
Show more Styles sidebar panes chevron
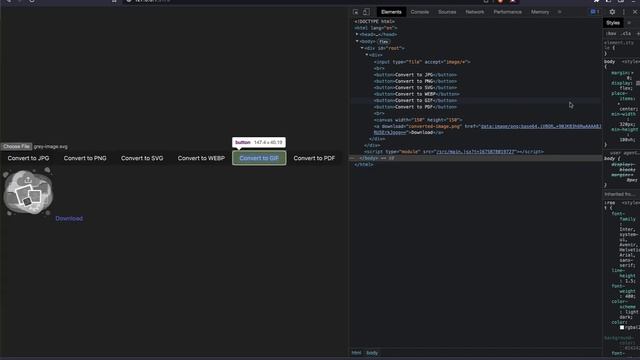[x=629, y=23]
